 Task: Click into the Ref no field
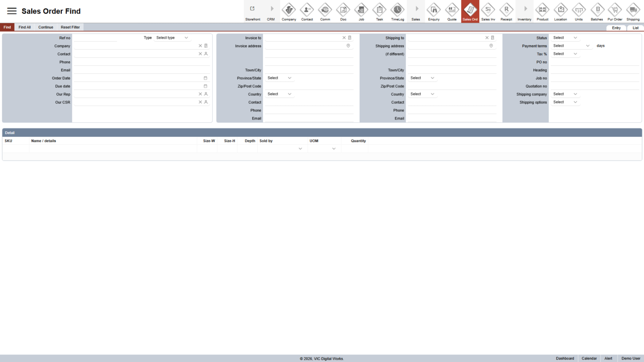[96, 38]
